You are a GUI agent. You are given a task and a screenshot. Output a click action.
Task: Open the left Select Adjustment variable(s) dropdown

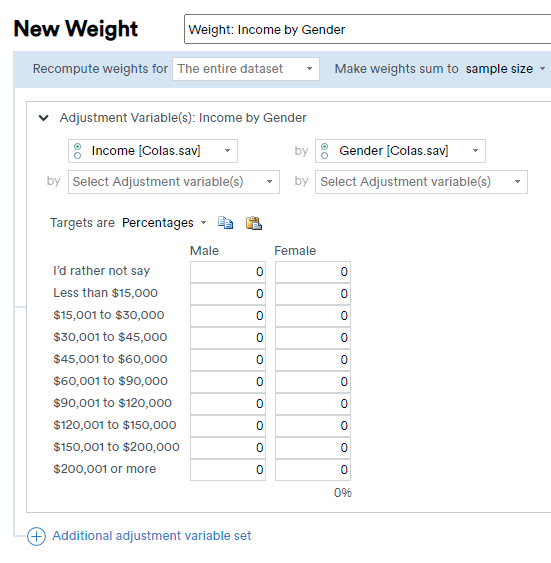pyautogui.click(x=174, y=182)
